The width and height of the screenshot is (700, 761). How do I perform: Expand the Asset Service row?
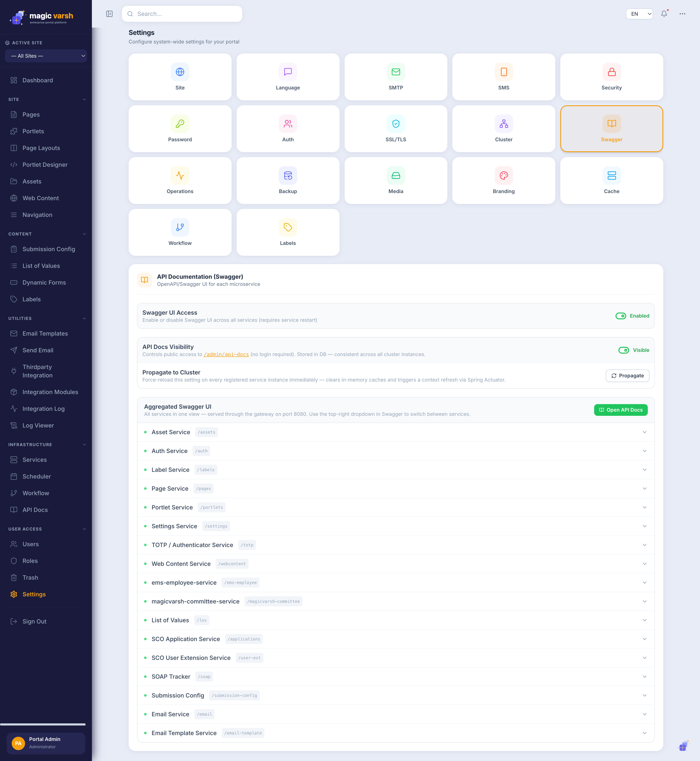coord(396,432)
